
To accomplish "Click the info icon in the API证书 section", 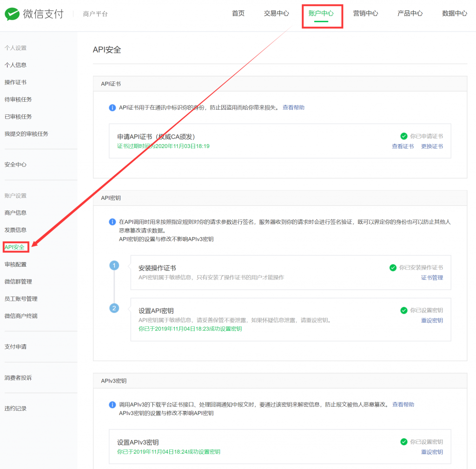I will pos(112,108).
